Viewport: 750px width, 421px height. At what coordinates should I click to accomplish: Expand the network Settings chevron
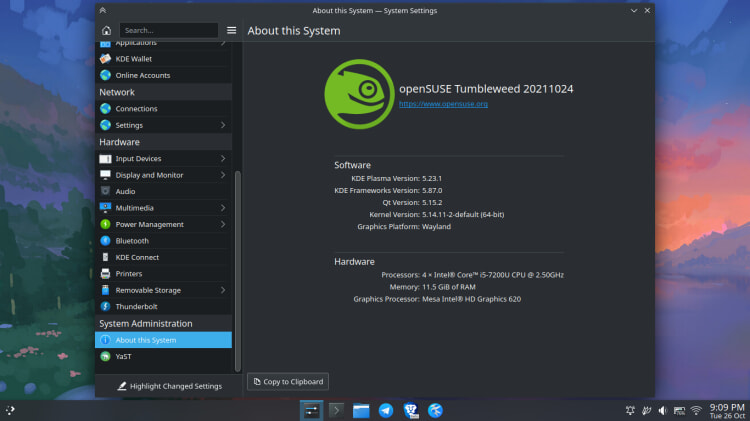tap(223, 125)
